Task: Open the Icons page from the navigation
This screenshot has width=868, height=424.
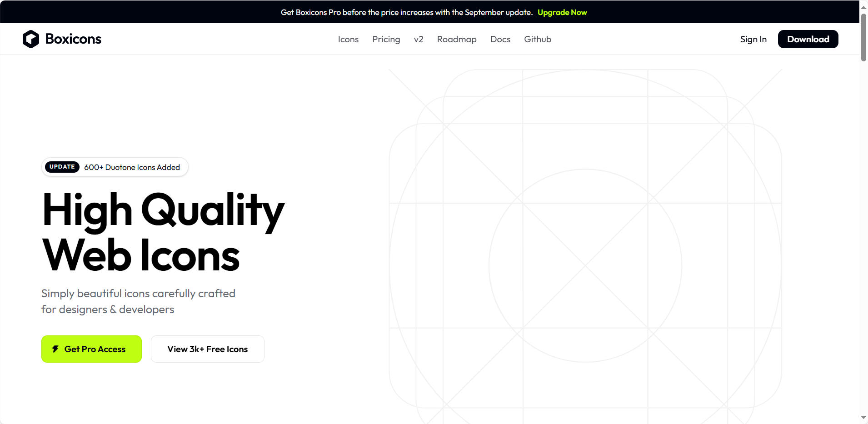Action: click(x=348, y=40)
